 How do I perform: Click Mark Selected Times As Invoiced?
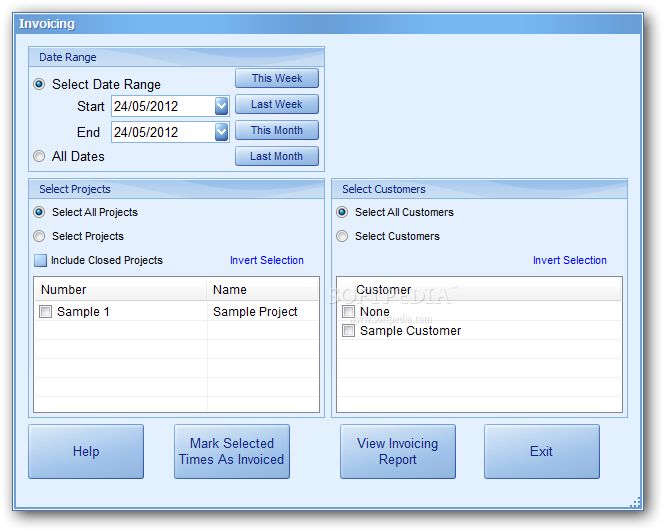pos(232,451)
